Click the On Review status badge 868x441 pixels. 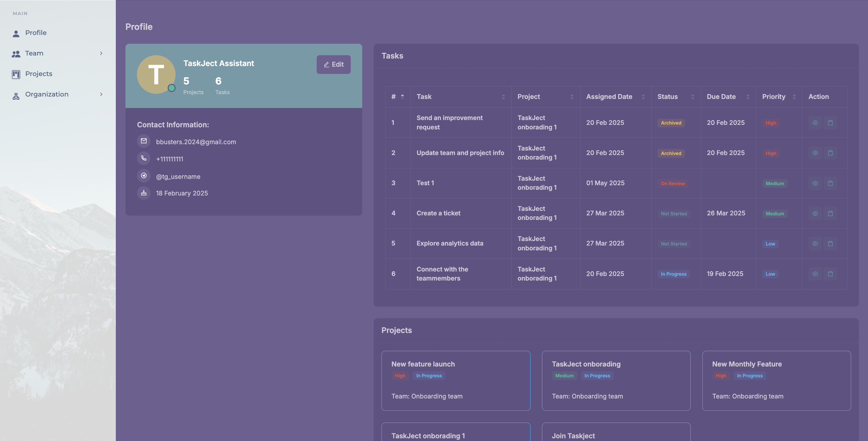pos(673,184)
